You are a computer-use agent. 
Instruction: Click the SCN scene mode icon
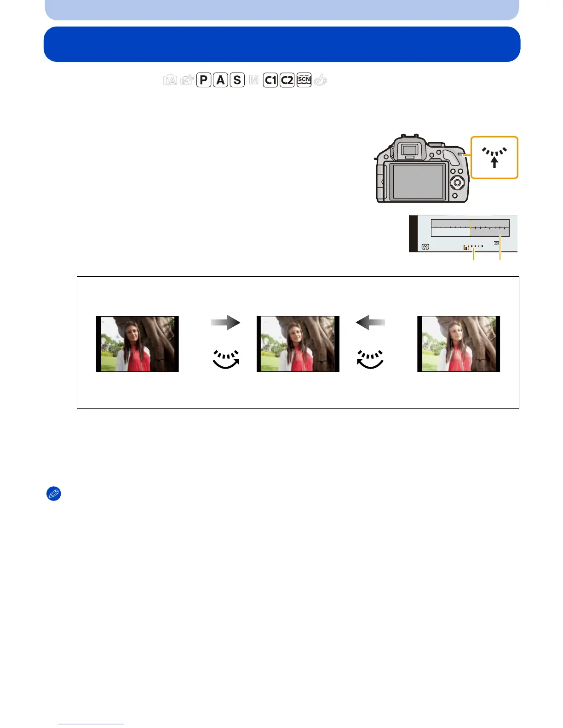click(304, 80)
